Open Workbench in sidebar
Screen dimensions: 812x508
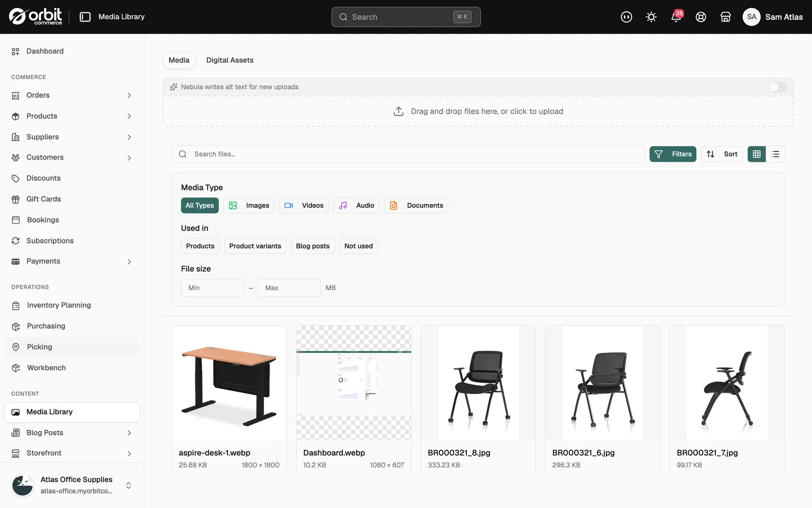click(x=72, y=368)
